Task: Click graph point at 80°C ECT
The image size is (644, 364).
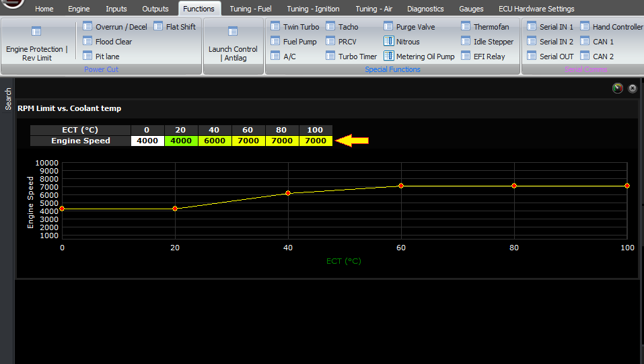Action: tap(514, 186)
